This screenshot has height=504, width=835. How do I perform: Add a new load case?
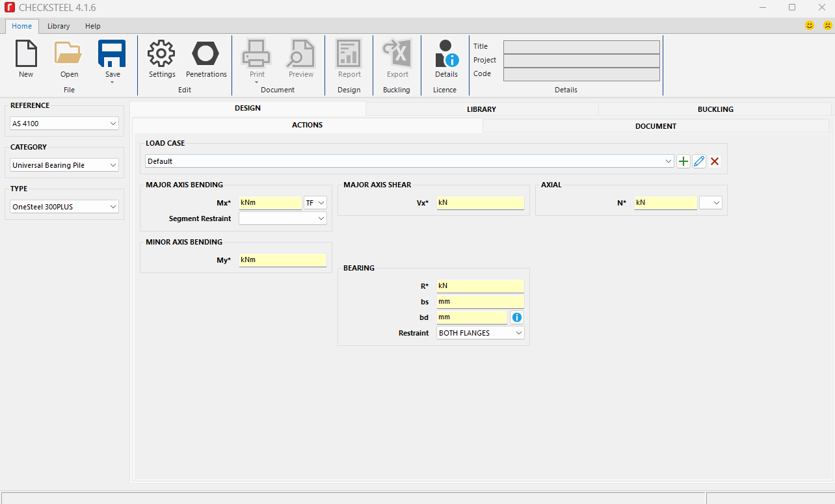tap(683, 161)
